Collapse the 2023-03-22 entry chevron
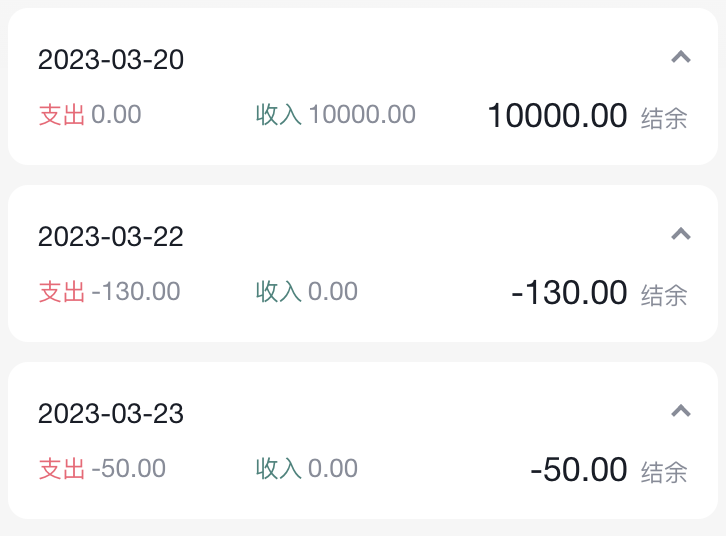The image size is (726, 536). pos(681,235)
